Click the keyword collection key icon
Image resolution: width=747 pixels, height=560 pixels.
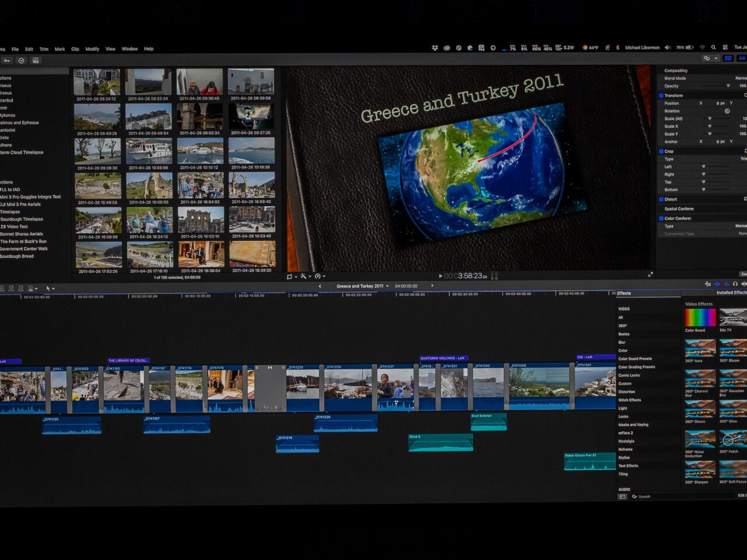click(x=6, y=61)
